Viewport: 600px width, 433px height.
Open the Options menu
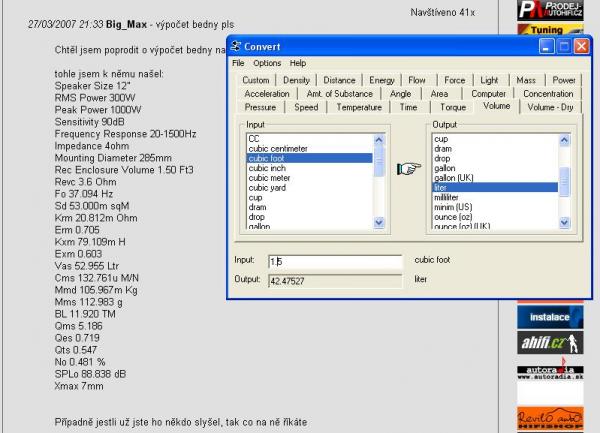(x=267, y=63)
